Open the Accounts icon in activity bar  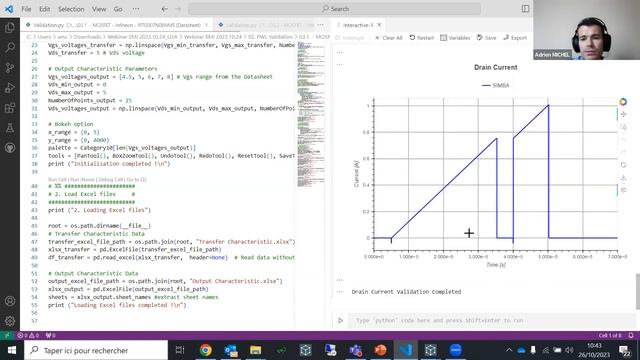click(x=10, y=301)
